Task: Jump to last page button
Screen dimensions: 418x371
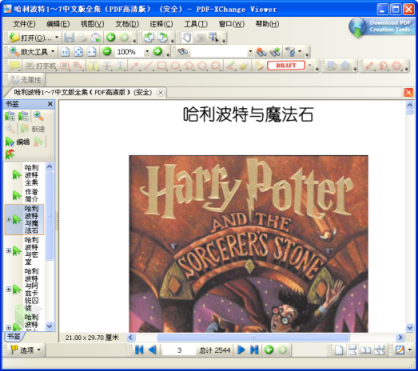Action: pyautogui.click(x=254, y=350)
